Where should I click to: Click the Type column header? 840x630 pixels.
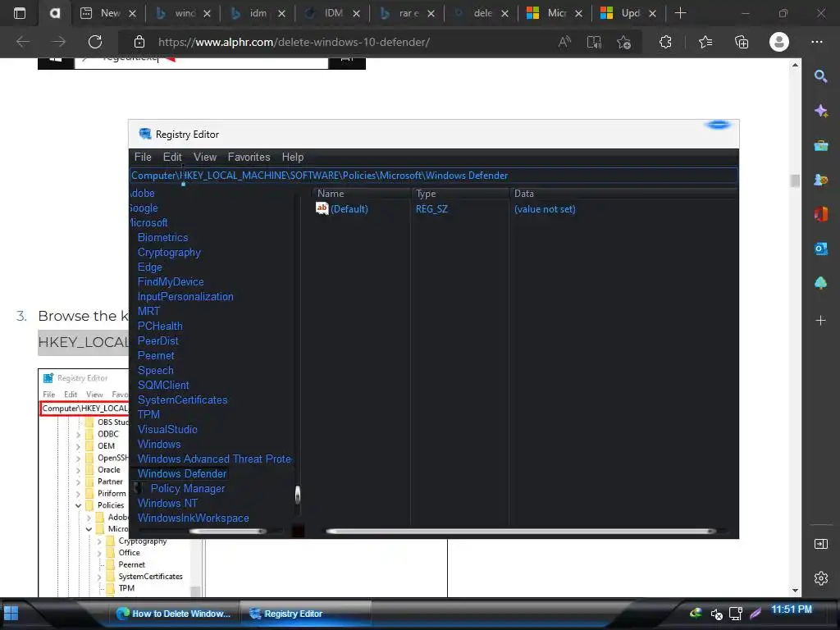coord(460,194)
